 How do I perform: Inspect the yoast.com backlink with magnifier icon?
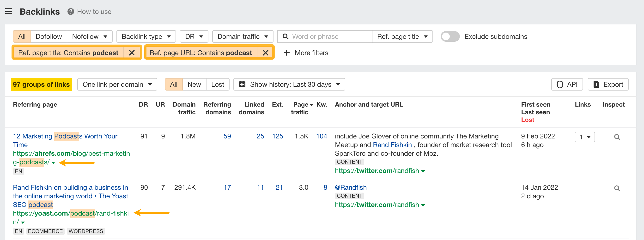pos(617,188)
